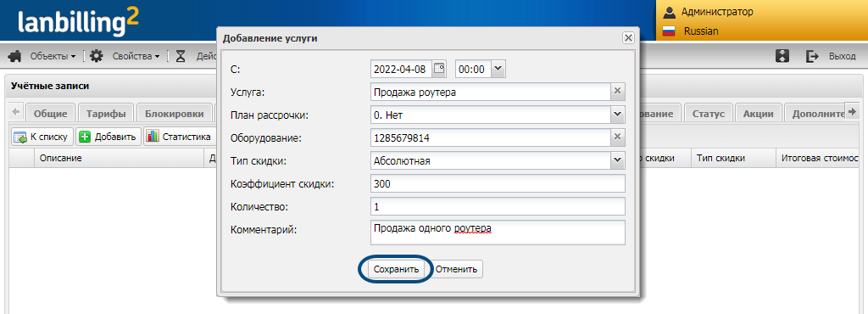The width and height of the screenshot is (868, 314).
Task: Switch to the Блокировки tab
Action: (x=175, y=113)
